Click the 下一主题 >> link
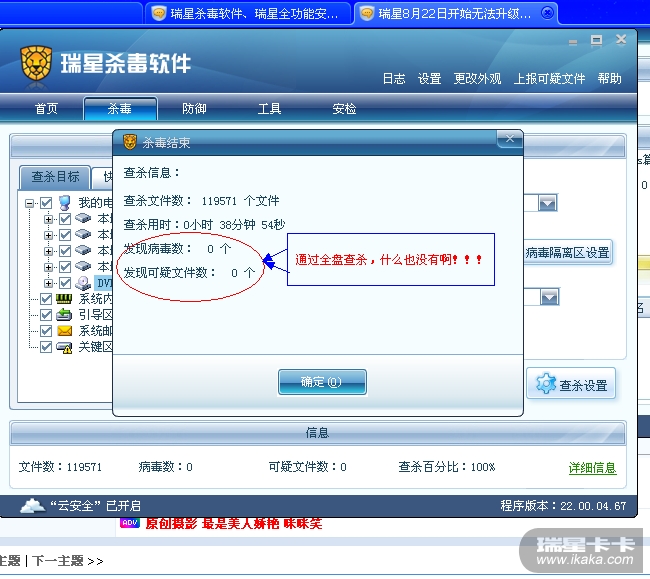This screenshot has width=650, height=579. (x=68, y=561)
